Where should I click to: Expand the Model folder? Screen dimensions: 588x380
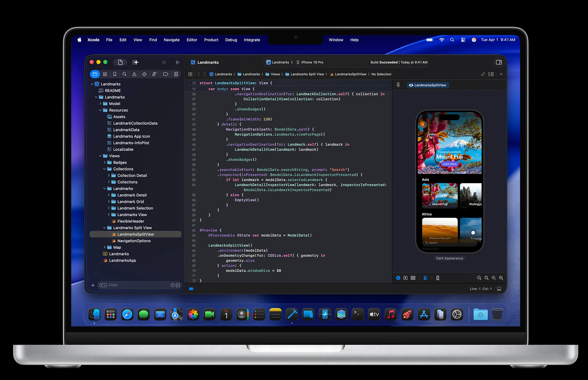pos(100,104)
